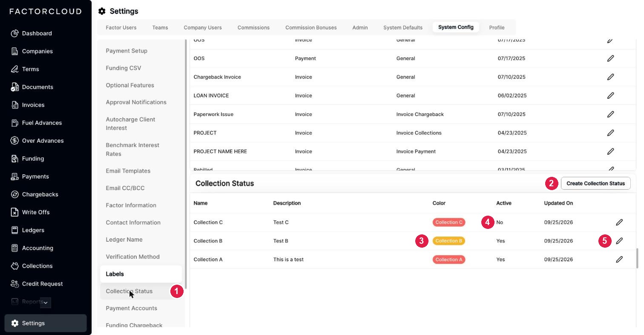Switch to the Factor Users tab
This screenshot has width=644, height=335.
pyautogui.click(x=121, y=27)
